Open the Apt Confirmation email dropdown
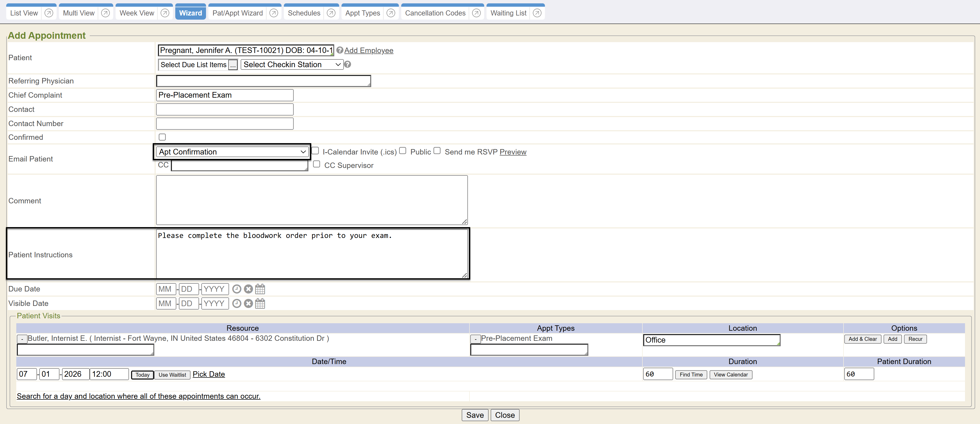The width and height of the screenshot is (980, 424). [232, 152]
